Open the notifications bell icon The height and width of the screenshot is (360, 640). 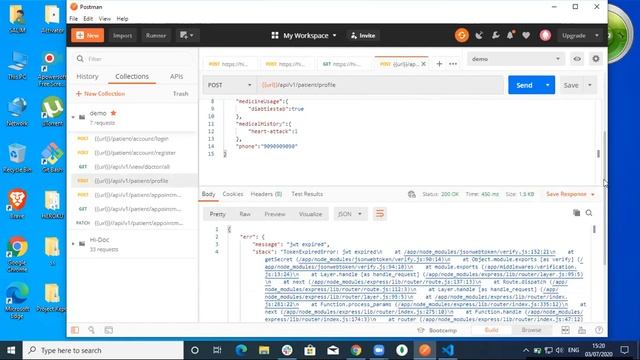(511, 36)
